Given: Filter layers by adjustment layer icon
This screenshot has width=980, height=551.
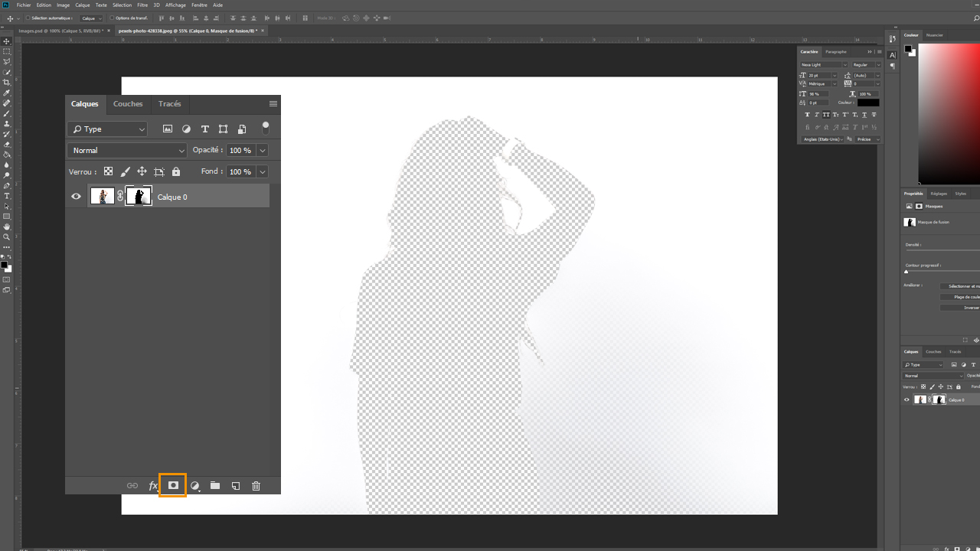Looking at the screenshot, I should coord(186,129).
